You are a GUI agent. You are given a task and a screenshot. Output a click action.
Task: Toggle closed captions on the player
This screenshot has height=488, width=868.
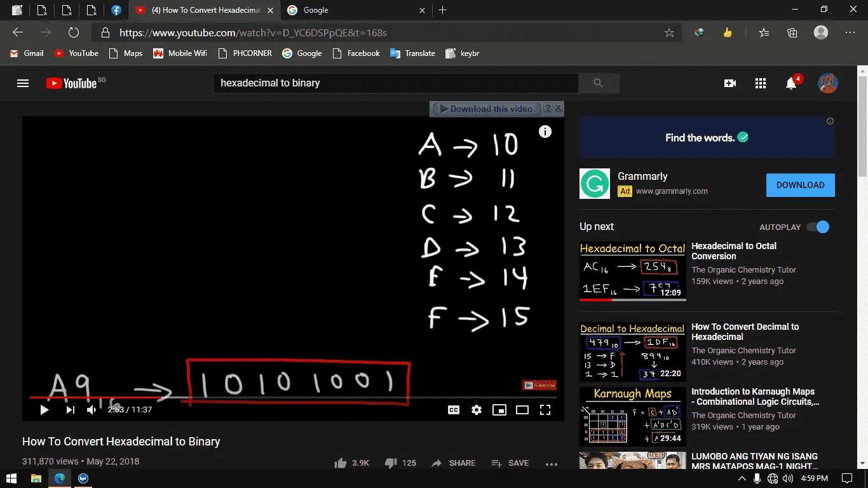coord(454,410)
